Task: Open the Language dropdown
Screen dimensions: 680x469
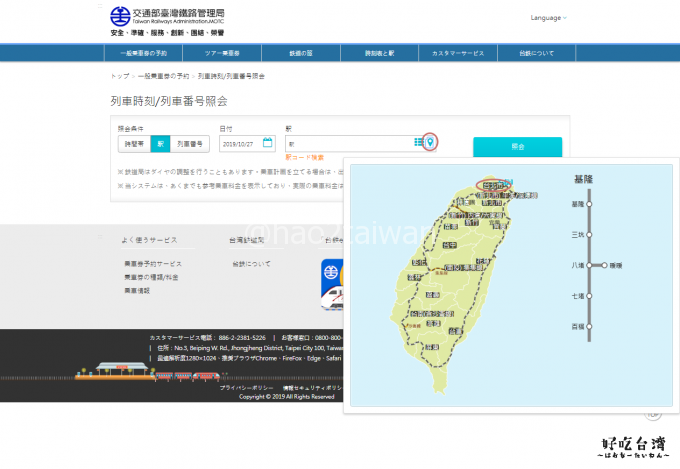Action: (548, 18)
